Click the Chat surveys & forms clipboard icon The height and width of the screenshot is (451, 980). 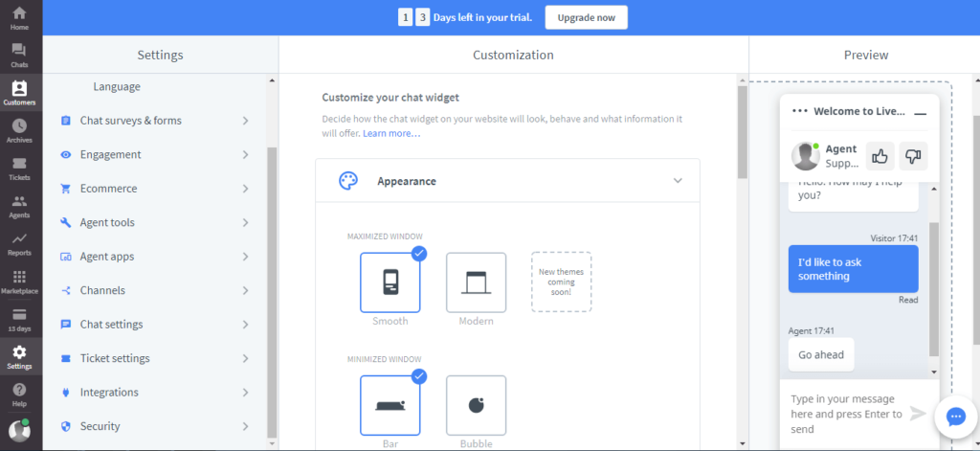pos(66,121)
